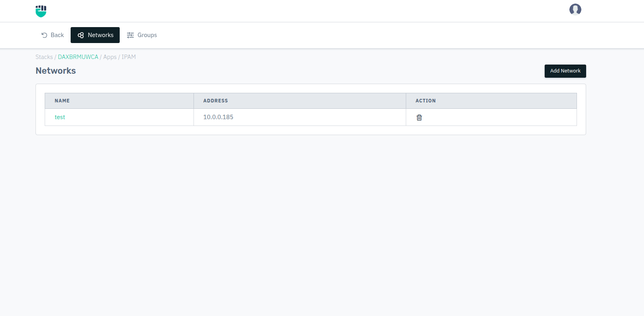Viewport: 644px width, 316px height.
Task: Go back using the Back label
Action: coord(57,35)
